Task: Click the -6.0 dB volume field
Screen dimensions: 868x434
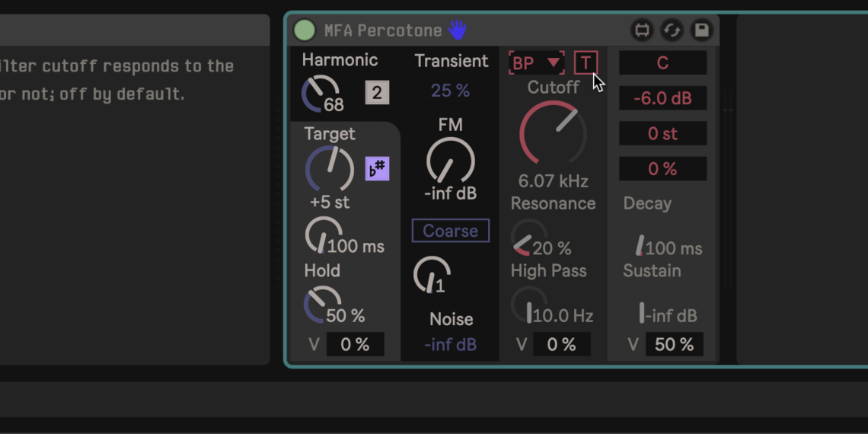Action: [662, 98]
